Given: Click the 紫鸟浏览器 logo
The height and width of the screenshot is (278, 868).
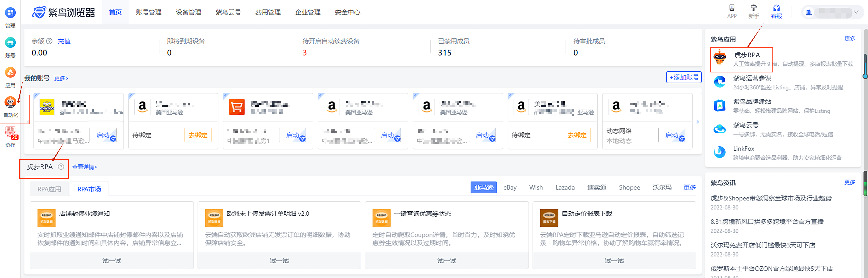Looking at the screenshot, I should pyautogui.click(x=63, y=12).
